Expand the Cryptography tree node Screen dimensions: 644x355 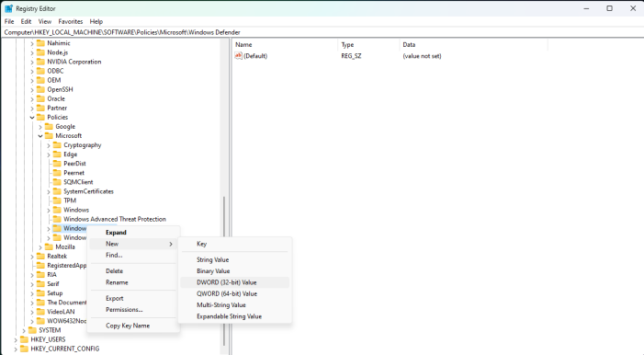coord(49,145)
